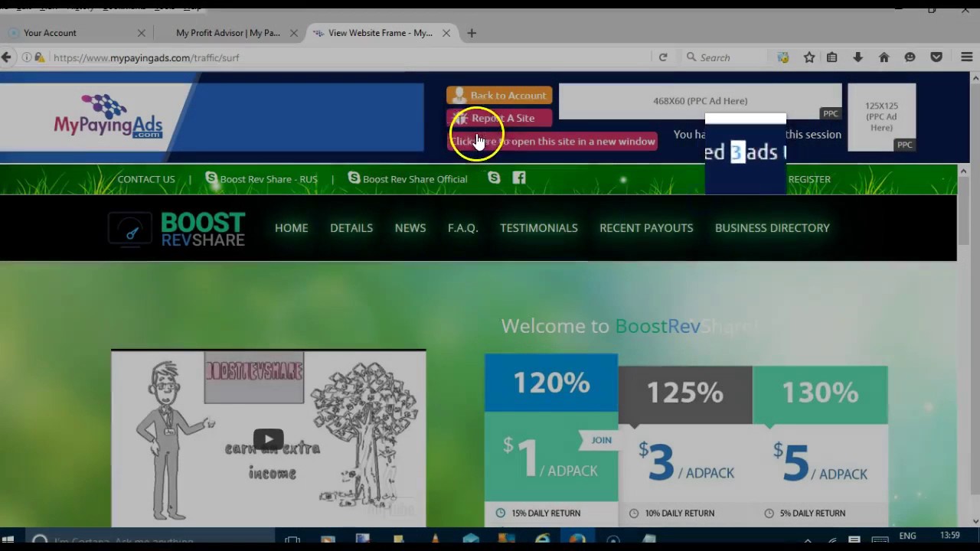Click the Report A Site button

point(499,118)
